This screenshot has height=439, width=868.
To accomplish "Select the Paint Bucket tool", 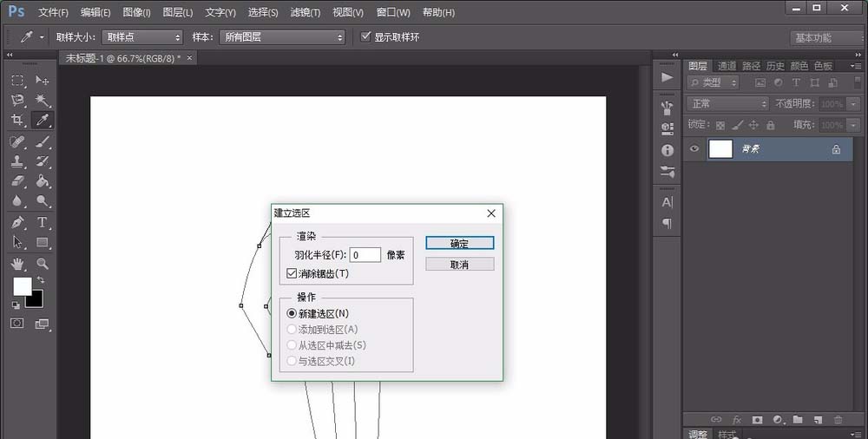I will pos(43,181).
